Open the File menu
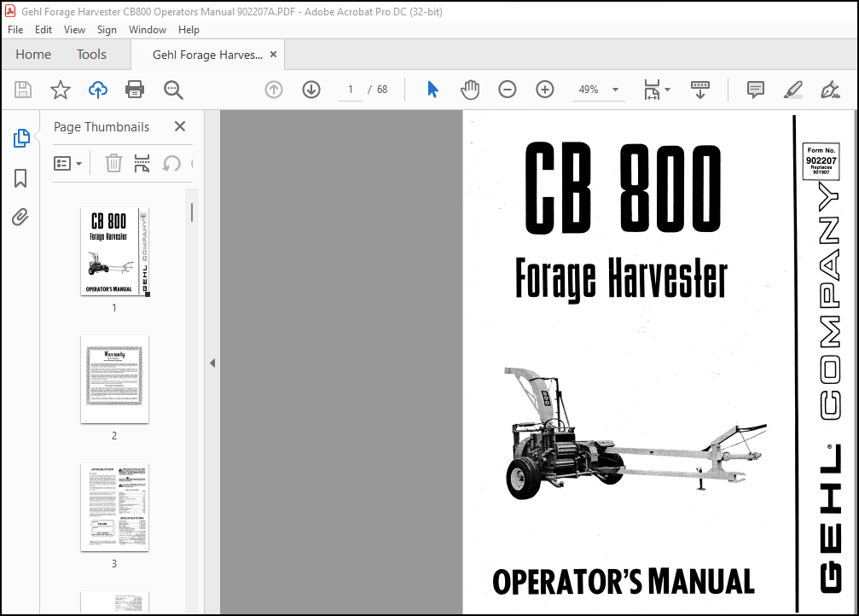 pos(15,30)
